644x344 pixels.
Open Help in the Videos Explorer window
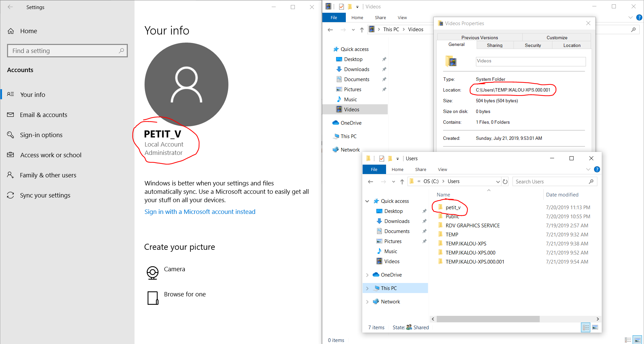[x=639, y=17]
